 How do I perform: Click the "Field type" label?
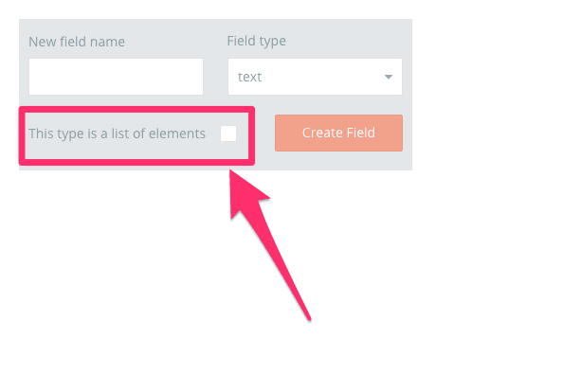click(x=256, y=42)
